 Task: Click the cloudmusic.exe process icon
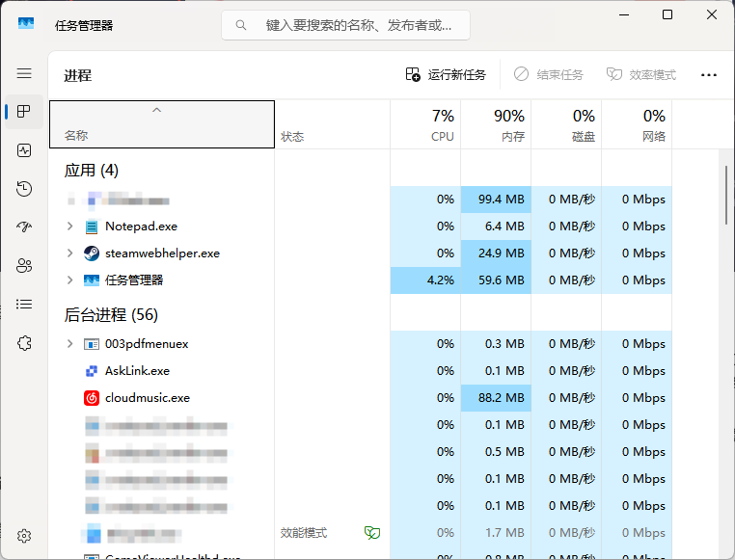click(92, 398)
